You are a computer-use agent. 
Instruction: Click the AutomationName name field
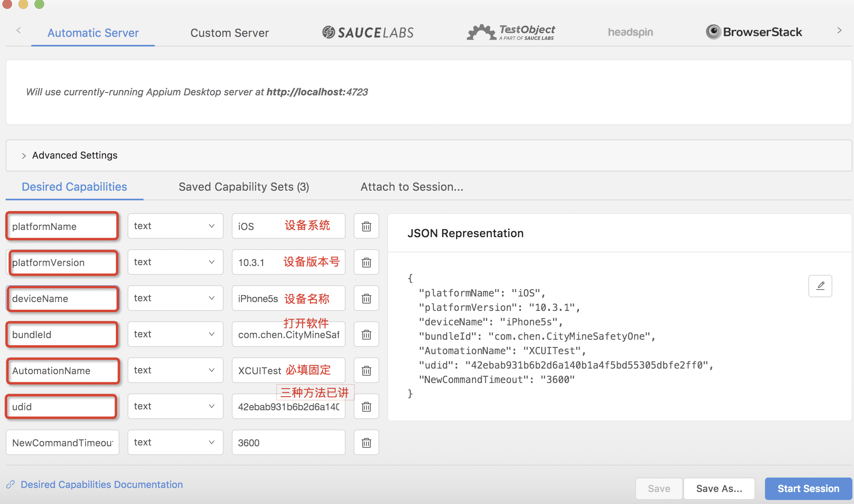62,371
